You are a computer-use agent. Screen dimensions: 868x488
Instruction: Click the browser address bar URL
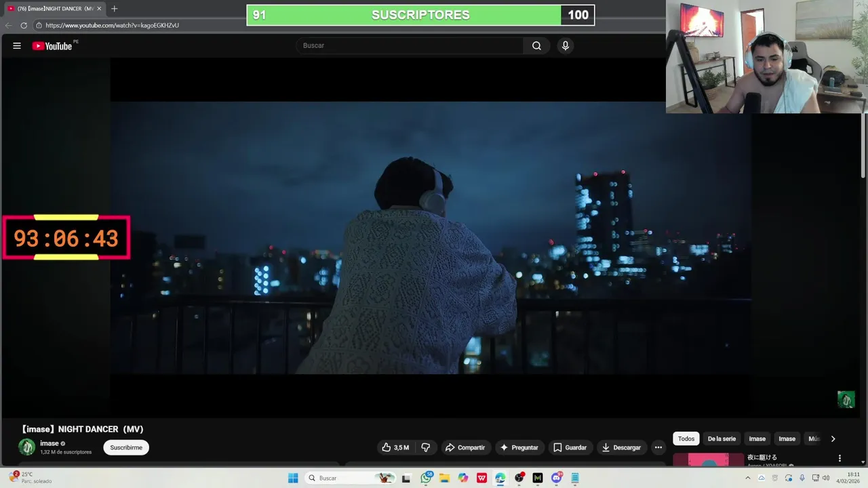click(113, 25)
